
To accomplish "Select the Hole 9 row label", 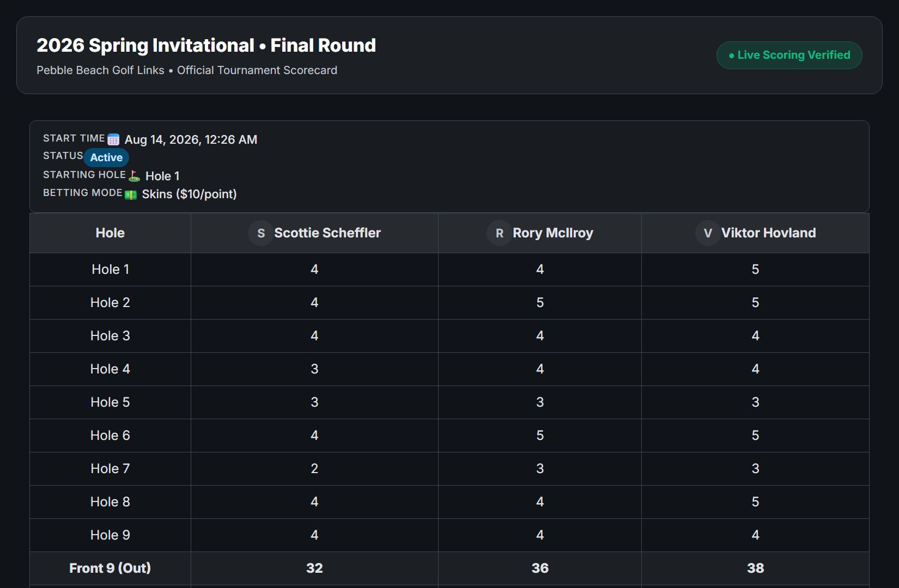I will point(110,535).
